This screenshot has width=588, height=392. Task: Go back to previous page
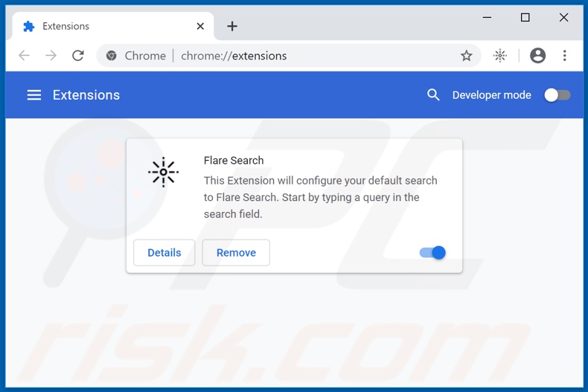pos(24,56)
